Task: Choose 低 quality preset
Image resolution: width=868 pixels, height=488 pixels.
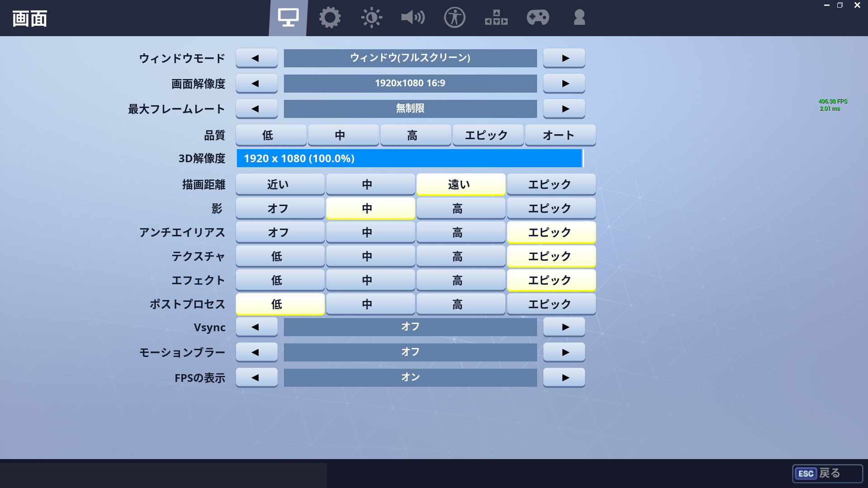Action: click(x=270, y=135)
